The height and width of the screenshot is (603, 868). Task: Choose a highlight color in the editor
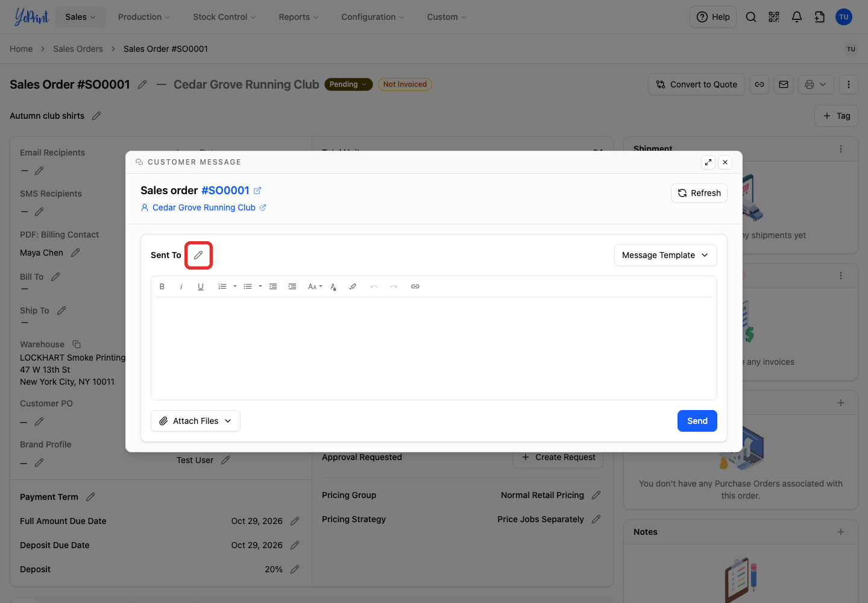(353, 286)
